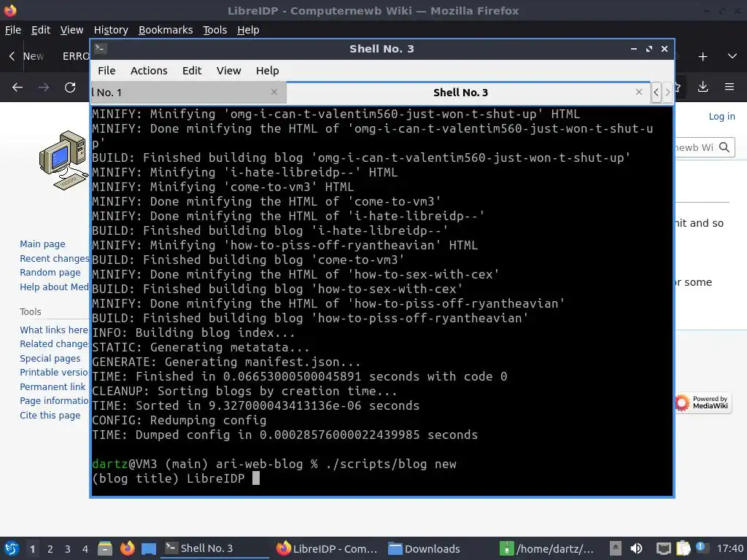747x560 pixels.
Task: Click the removable media eject tray icon
Action: 616,548
